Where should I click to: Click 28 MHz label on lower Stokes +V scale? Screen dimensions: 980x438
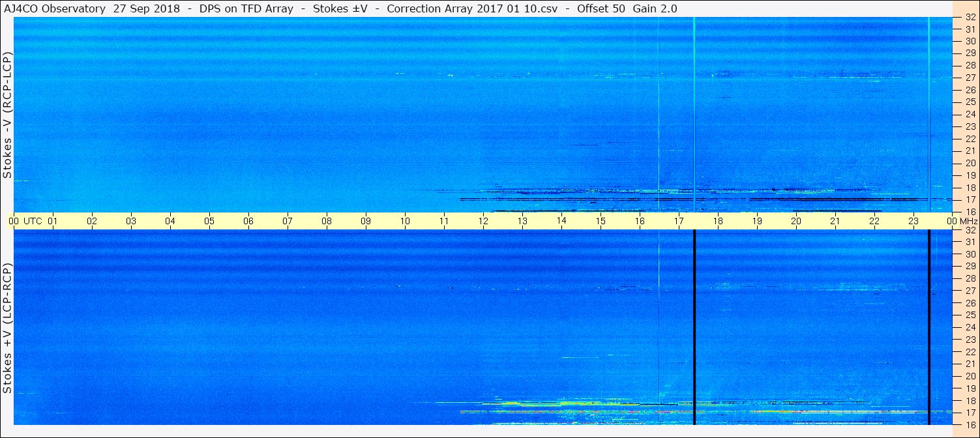(x=970, y=279)
